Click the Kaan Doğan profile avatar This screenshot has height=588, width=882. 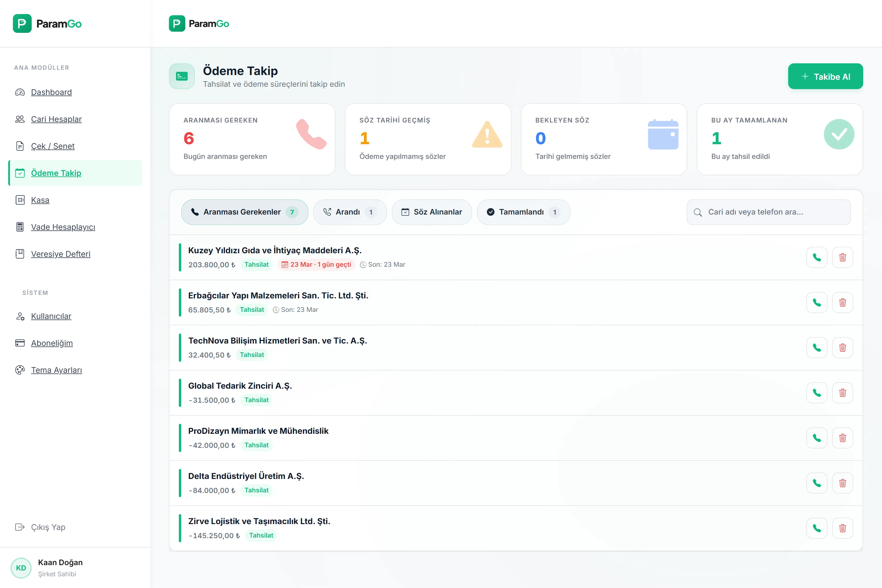(21, 568)
